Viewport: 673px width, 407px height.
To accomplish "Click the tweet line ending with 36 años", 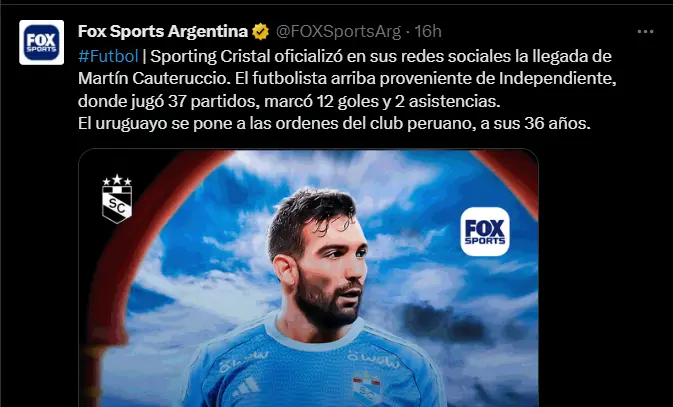I will (x=334, y=124).
